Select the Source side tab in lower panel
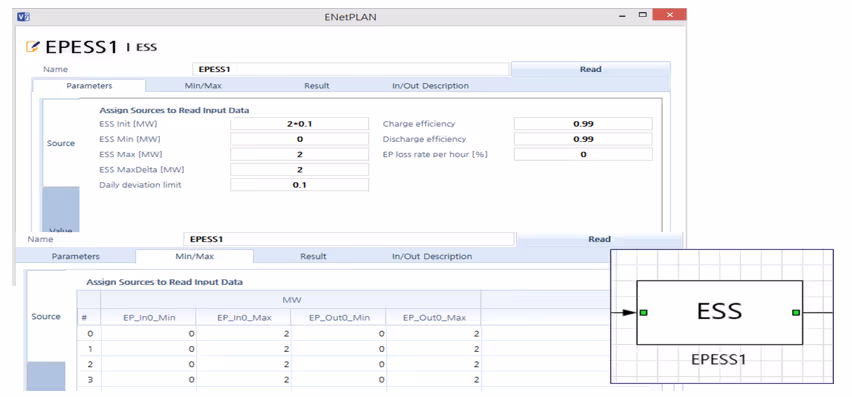The width and height of the screenshot is (852, 397). [x=46, y=316]
